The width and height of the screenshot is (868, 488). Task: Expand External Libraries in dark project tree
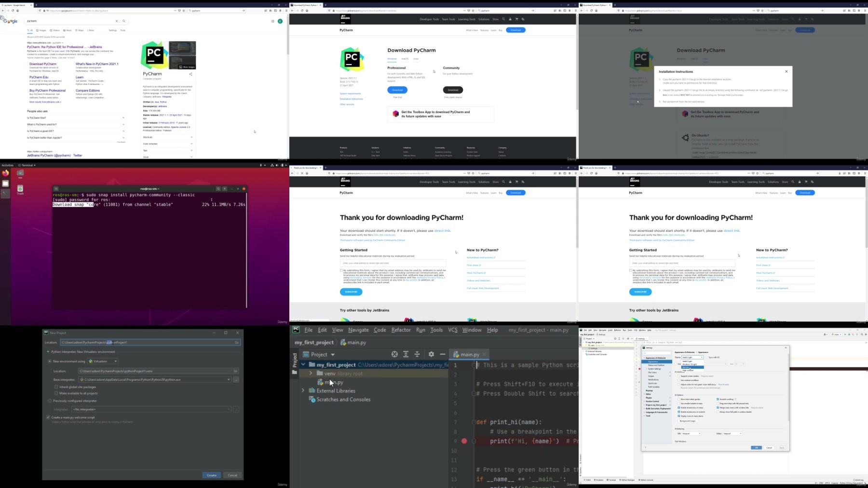(303, 390)
